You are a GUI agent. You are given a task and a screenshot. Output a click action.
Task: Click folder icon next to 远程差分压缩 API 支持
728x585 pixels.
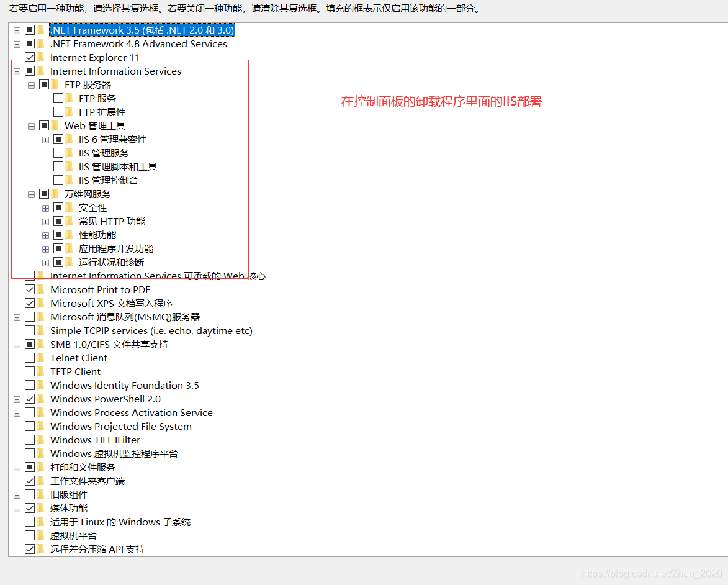coord(41,549)
